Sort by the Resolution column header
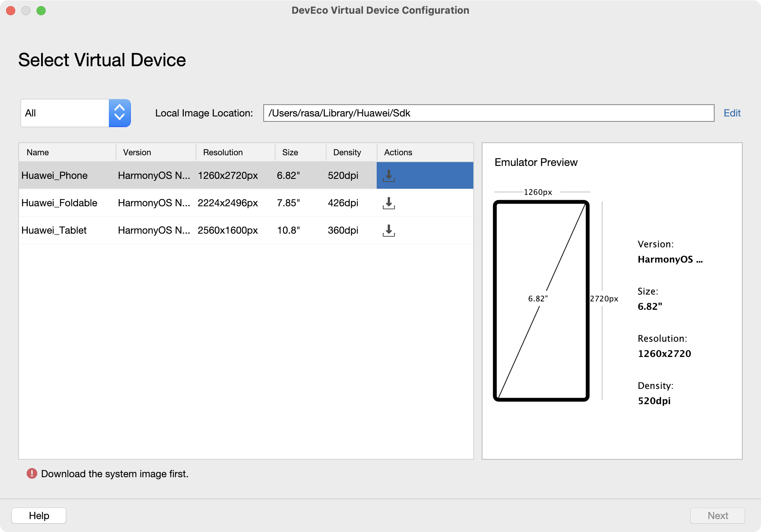This screenshot has width=761, height=532. click(x=223, y=152)
